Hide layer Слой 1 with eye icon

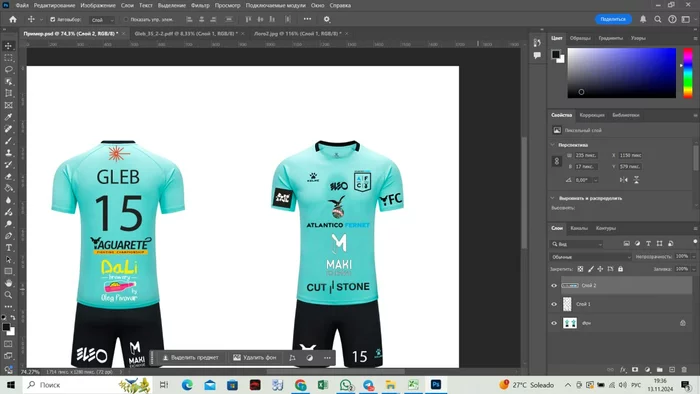click(x=554, y=304)
